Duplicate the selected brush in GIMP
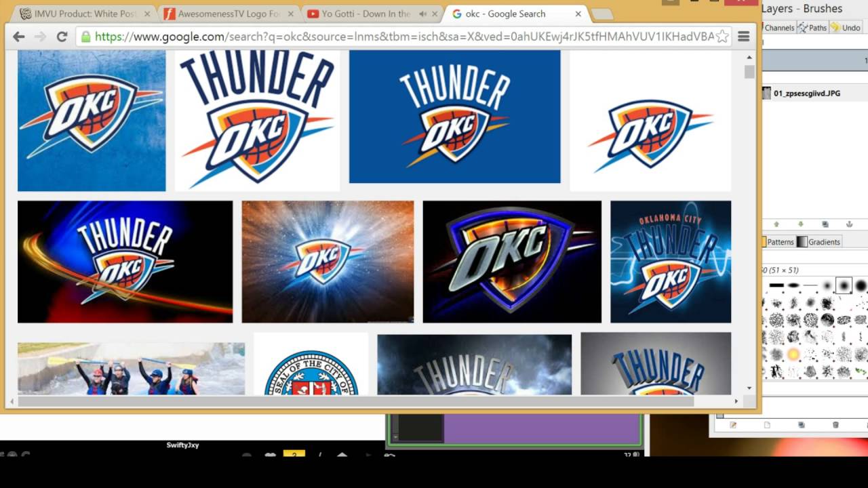 click(x=802, y=425)
